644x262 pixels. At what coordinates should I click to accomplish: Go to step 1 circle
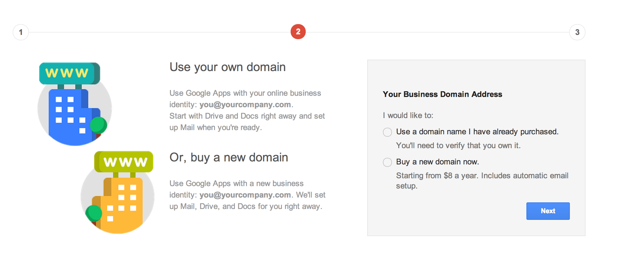pyautogui.click(x=21, y=32)
